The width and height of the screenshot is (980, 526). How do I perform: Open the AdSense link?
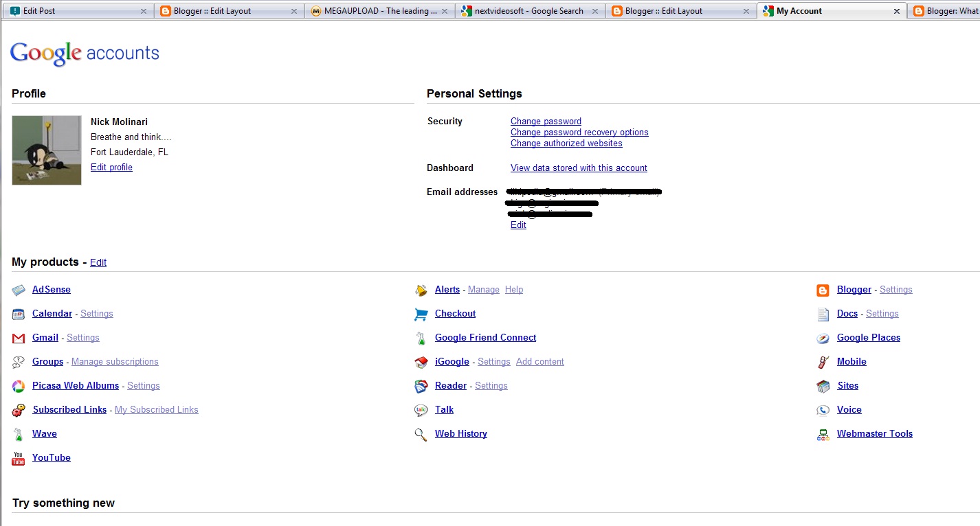[52, 290]
